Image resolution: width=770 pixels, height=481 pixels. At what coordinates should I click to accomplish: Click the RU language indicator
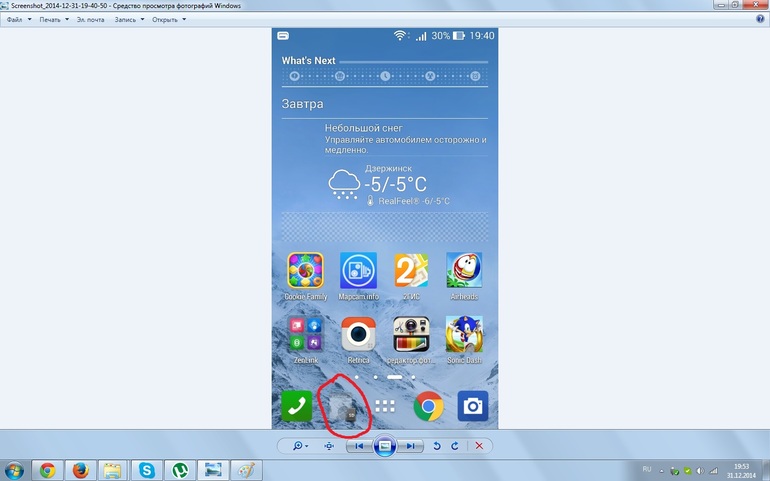[646, 468]
